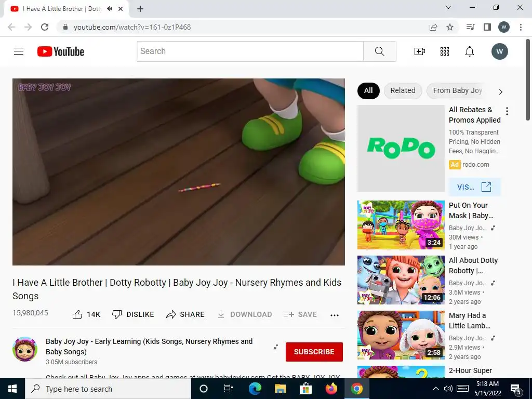
Task: Open tab search chevron in title bar
Action: [448, 7]
